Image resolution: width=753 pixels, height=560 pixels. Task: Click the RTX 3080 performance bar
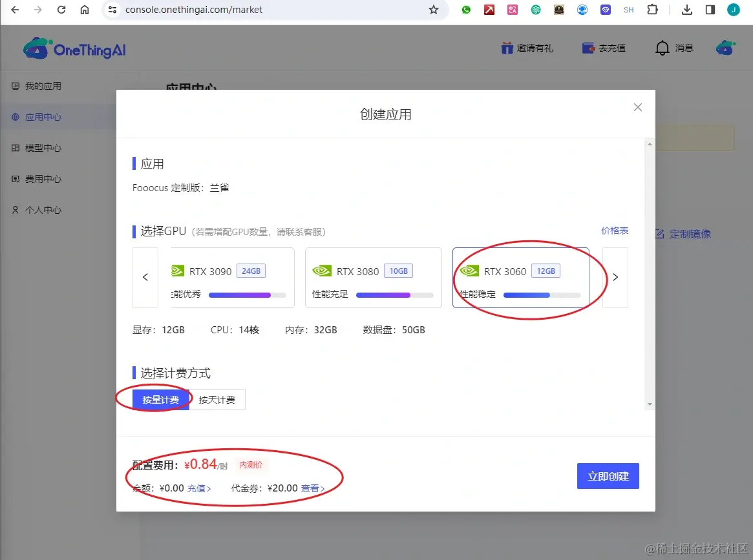click(395, 295)
